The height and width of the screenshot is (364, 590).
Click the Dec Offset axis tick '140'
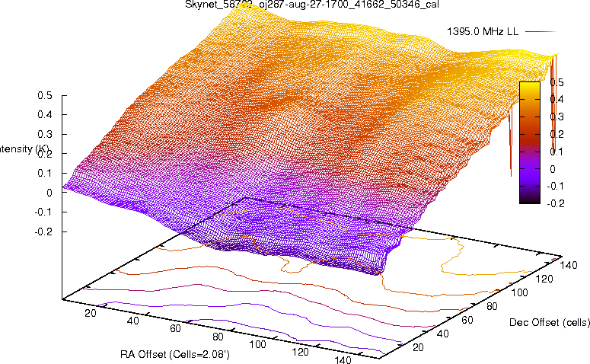coord(569,265)
